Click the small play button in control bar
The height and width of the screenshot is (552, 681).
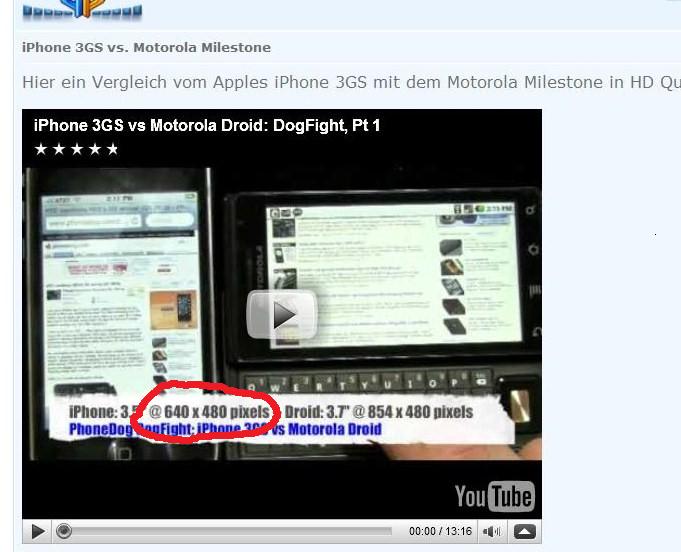pyautogui.click(x=38, y=531)
